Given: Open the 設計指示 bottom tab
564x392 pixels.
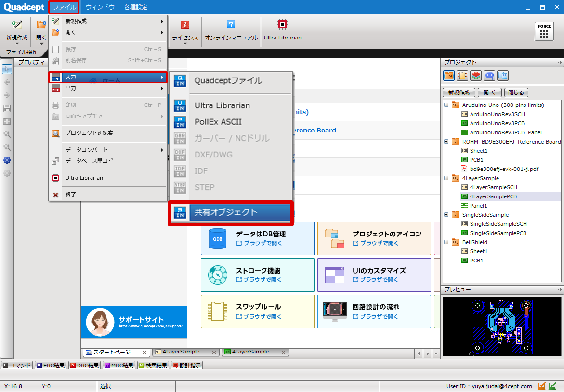Looking at the screenshot, I should (187, 366).
